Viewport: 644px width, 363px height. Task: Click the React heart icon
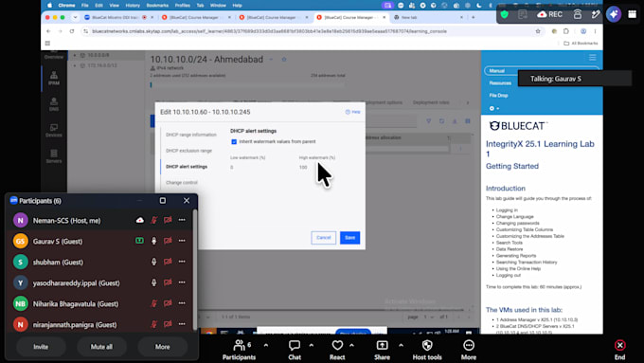(337, 345)
